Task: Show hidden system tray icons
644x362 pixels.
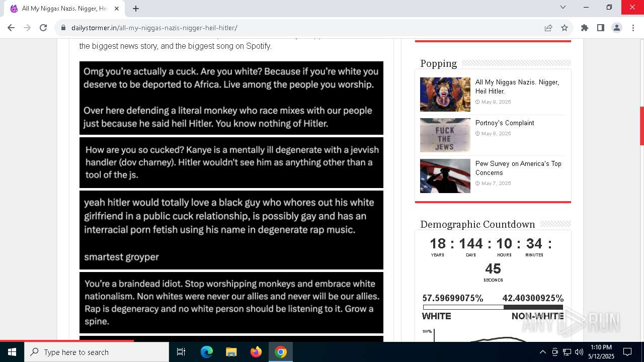Action: [542, 352]
